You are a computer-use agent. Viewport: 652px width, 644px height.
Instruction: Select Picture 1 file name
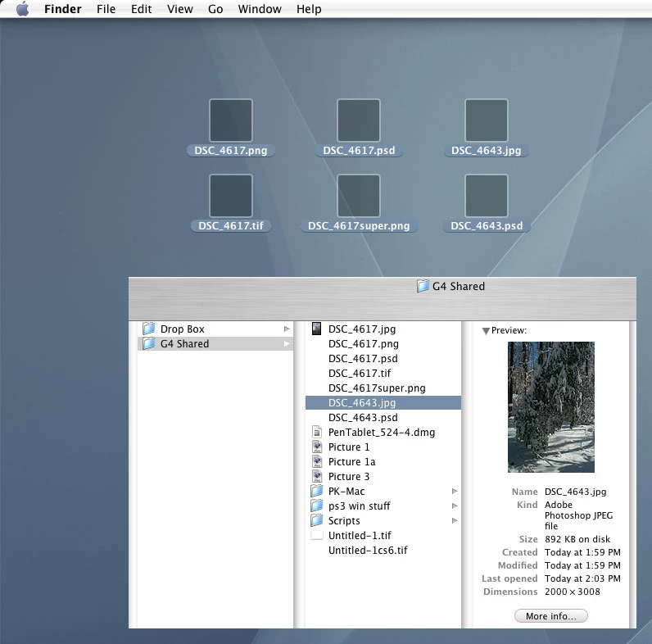(x=348, y=447)
